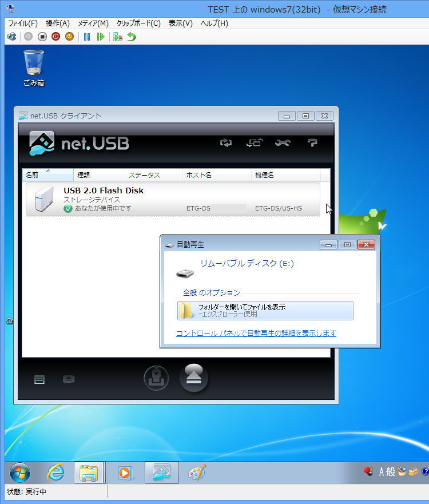Click the net.USB eject button
429x504 pixels.
[x=194, y=378]
